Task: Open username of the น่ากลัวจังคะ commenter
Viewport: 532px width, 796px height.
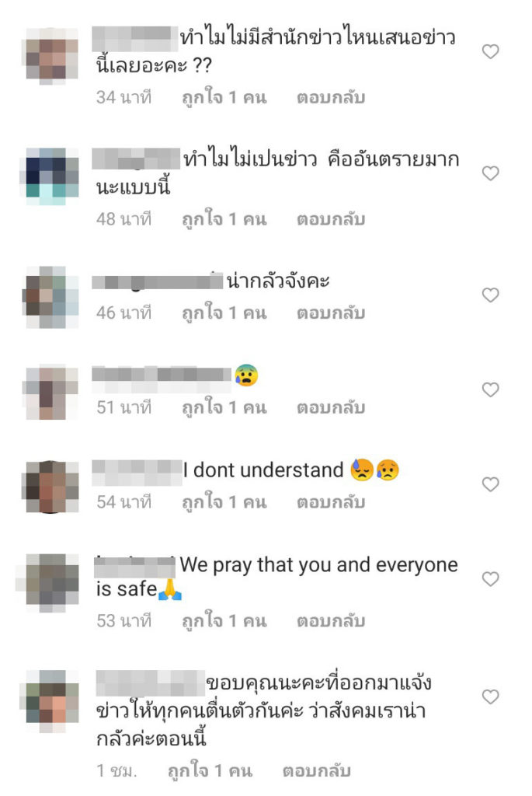Action: pos(157,281)
